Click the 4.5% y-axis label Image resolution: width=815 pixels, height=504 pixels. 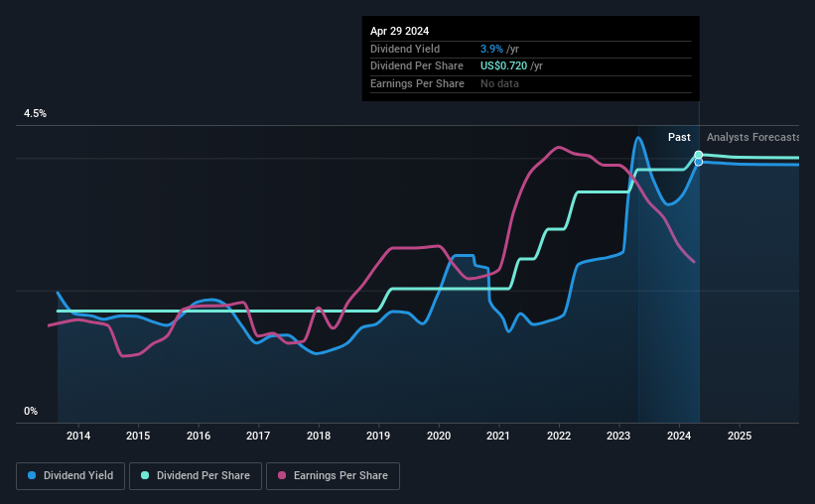(35, 114)
